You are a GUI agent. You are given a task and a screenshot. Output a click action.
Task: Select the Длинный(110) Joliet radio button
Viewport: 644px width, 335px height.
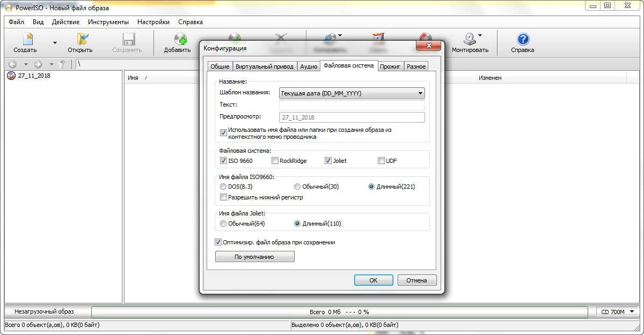tap(297, 224)
